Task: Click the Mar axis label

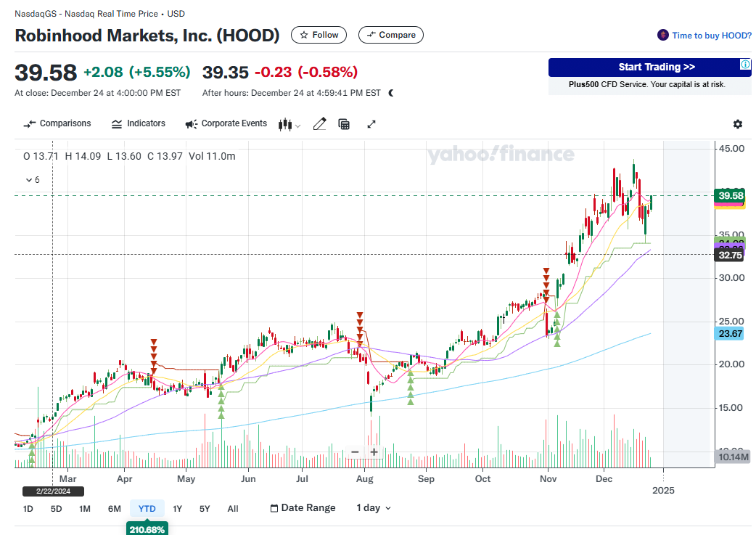Action: point(67,478)
